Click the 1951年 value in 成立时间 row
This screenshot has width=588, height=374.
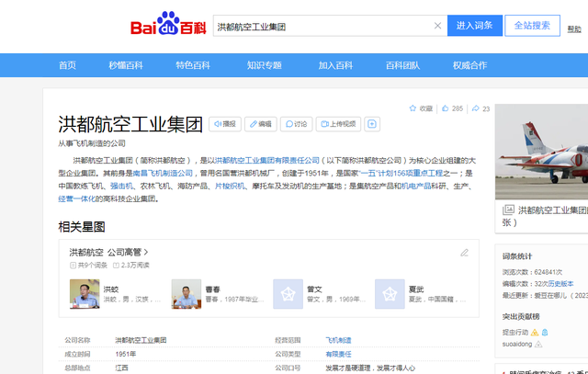126,354
